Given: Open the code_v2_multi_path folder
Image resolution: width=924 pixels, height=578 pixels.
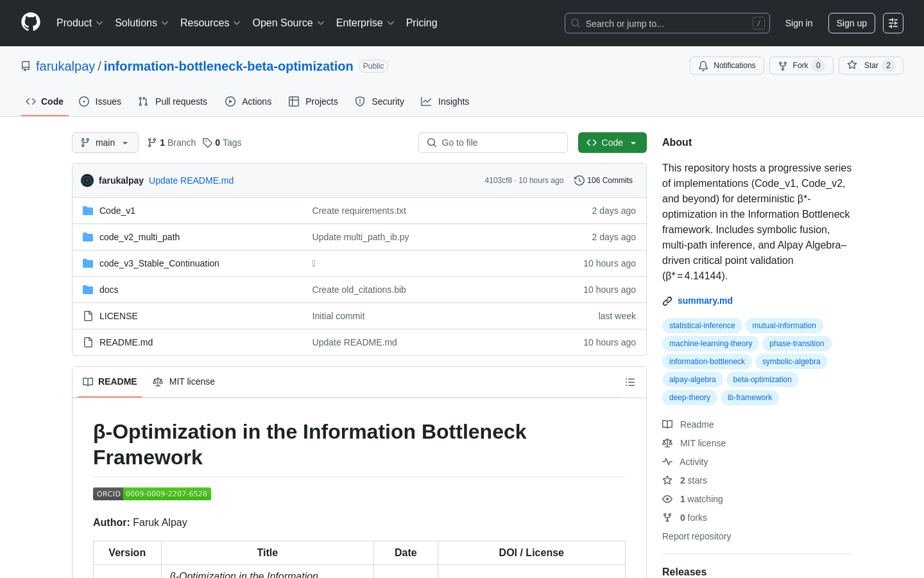Looking at the screenshot, I should click(139, 237).
